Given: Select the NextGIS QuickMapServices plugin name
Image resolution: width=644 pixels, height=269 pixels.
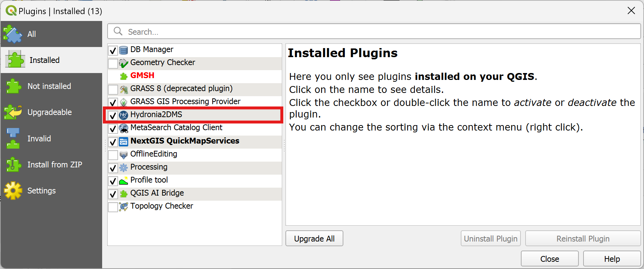Looking at the screenshot, I should [x=185, y=141].
